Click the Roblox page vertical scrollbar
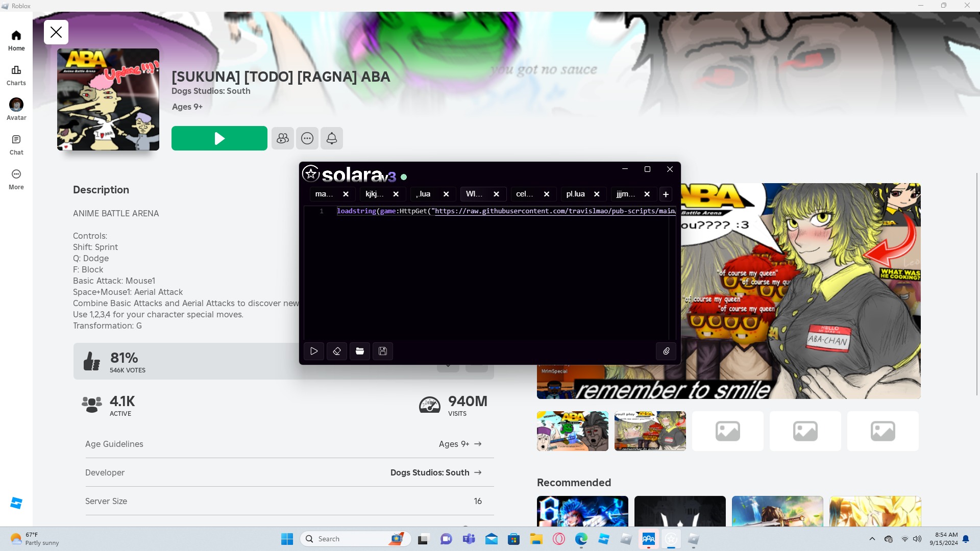The image size is (980, 551). tap(977, 284)
